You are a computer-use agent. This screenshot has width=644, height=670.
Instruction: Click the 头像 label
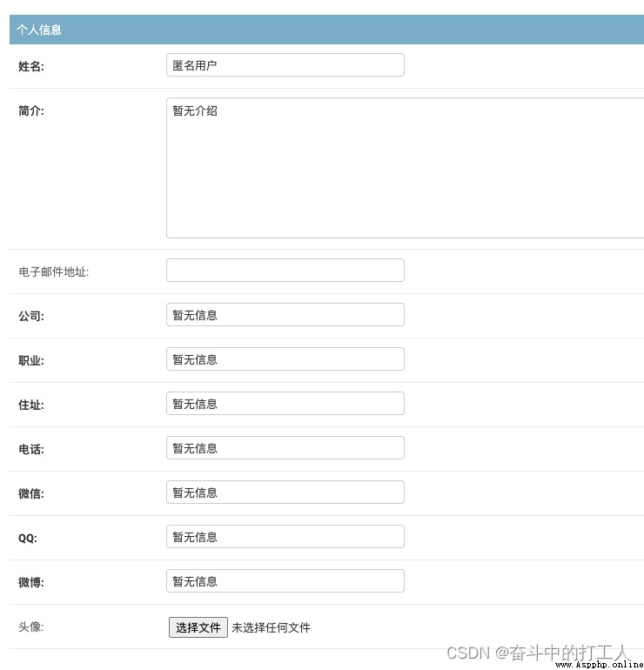30,626
